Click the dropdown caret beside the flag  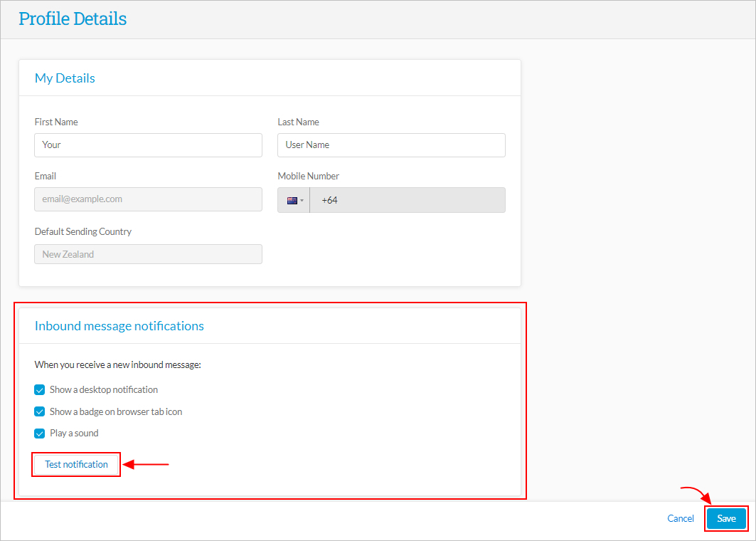(x=302, y=200)
